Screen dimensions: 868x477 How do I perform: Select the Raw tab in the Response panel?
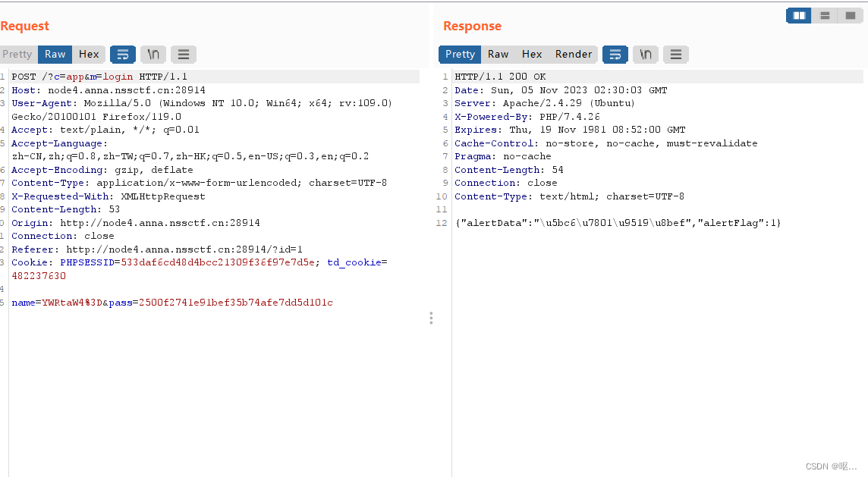point(498,54)
